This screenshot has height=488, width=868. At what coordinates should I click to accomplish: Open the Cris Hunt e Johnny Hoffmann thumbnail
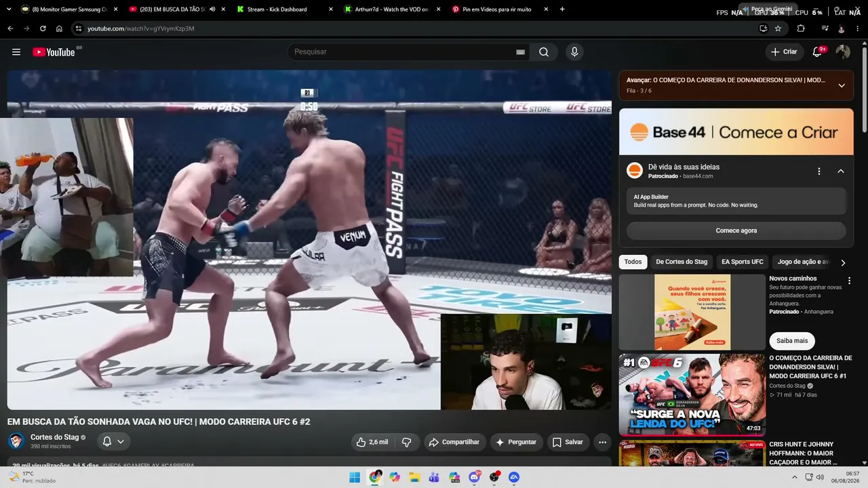point(692,453)
